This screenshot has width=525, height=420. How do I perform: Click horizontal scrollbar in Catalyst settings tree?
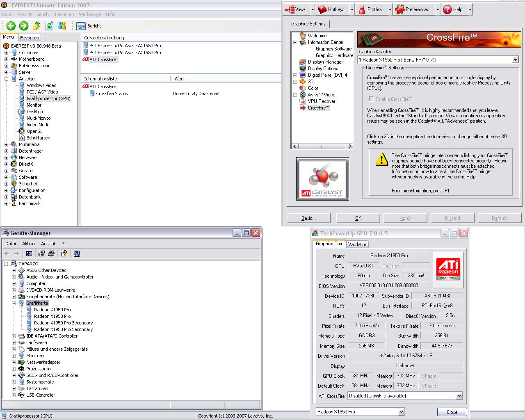[322, 146]
